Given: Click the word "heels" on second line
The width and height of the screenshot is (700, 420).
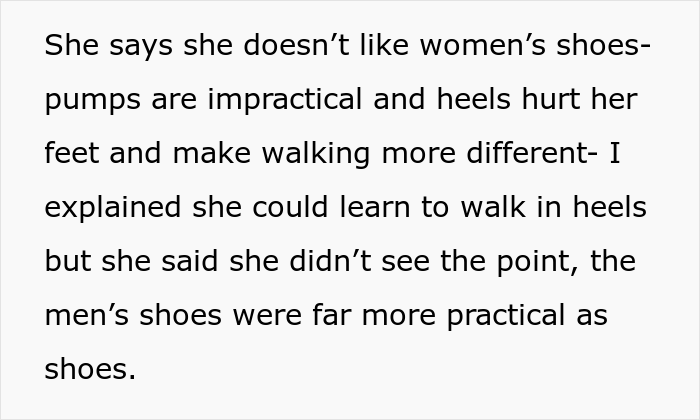Looking at the screenshot, I should 473,99.
